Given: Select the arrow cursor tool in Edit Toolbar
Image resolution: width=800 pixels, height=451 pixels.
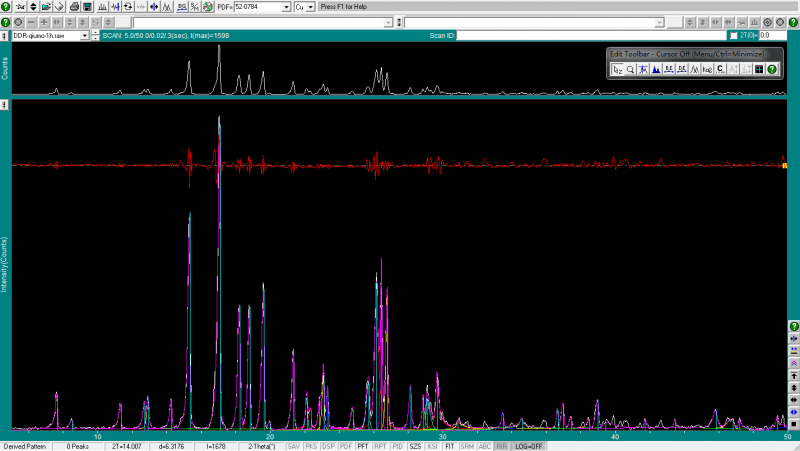Looking at the screenshot, I should coord(618,69).
